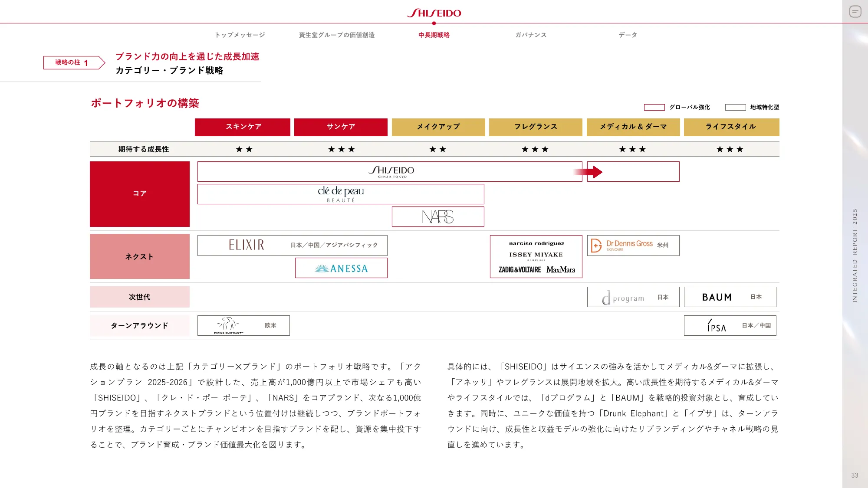Click the ライフスタイル category header
This screenshot has height=488, width=868.
(x=731, y=127)
